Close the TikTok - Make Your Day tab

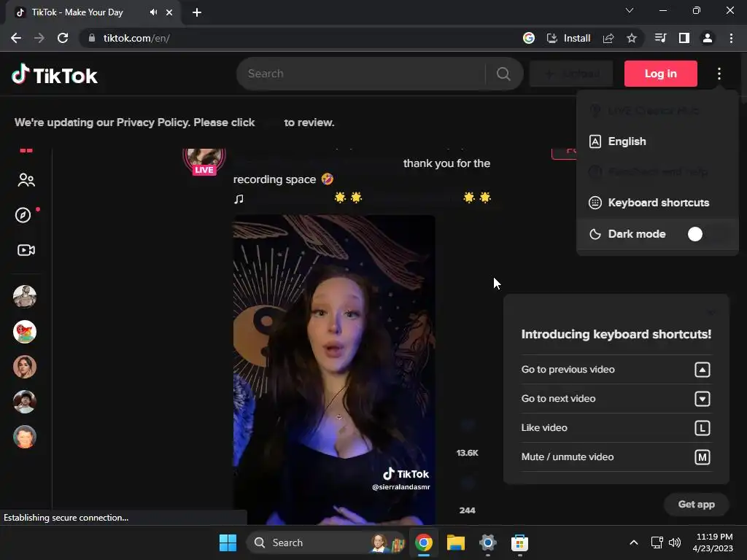pyautogui.click(x=169, y=12)
